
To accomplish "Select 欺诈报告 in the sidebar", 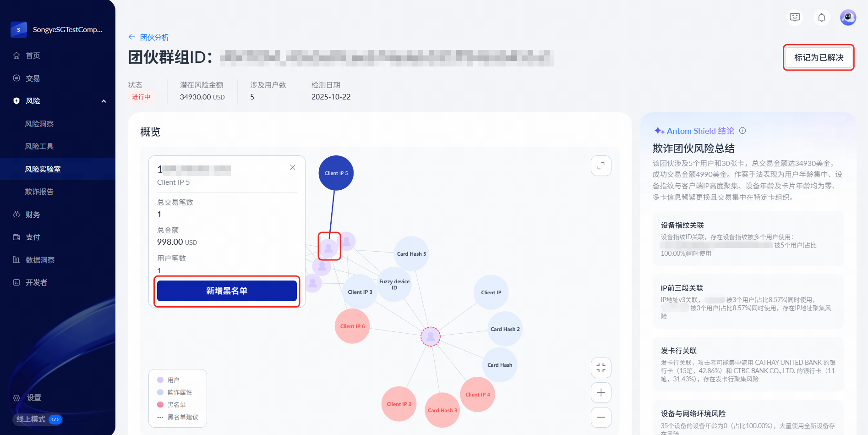I will 39,192.
